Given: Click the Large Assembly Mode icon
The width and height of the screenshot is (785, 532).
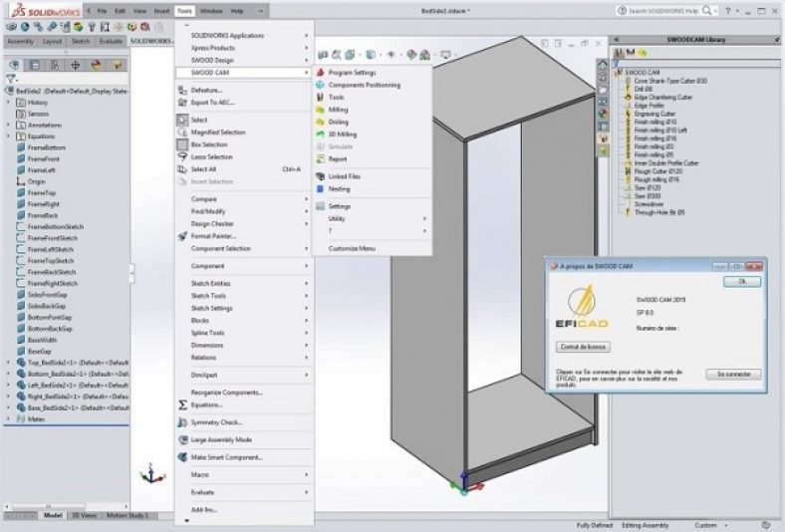Looking at the screenshot, I should (x=182, y=440).
